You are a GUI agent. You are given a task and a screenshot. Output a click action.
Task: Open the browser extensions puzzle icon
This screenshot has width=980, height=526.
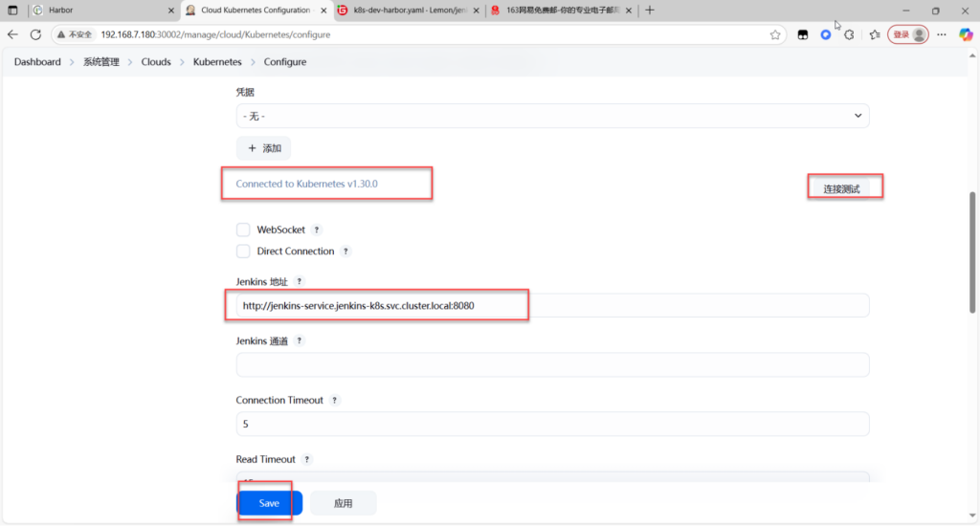pyautogui.click(x=849, y=34)
